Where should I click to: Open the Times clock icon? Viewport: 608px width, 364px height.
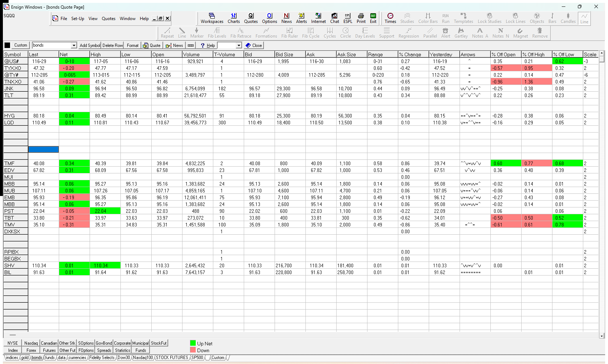[390, 18]
